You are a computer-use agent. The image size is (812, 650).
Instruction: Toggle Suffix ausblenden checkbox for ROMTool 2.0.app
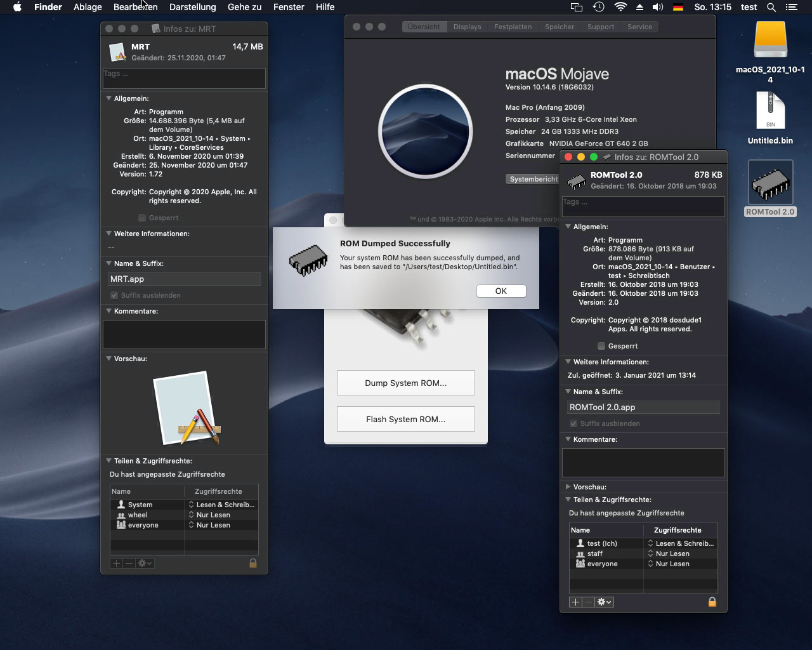point(573,423)
